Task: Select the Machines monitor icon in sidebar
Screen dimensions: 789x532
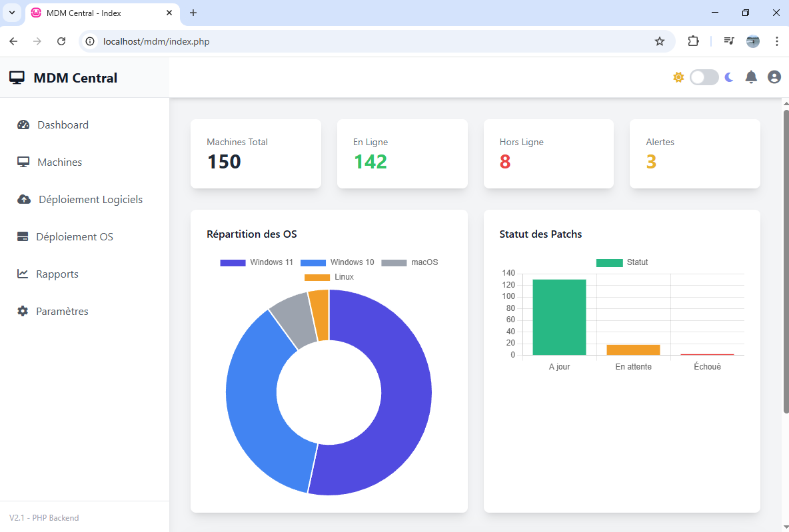Action: tap(23, 162)
